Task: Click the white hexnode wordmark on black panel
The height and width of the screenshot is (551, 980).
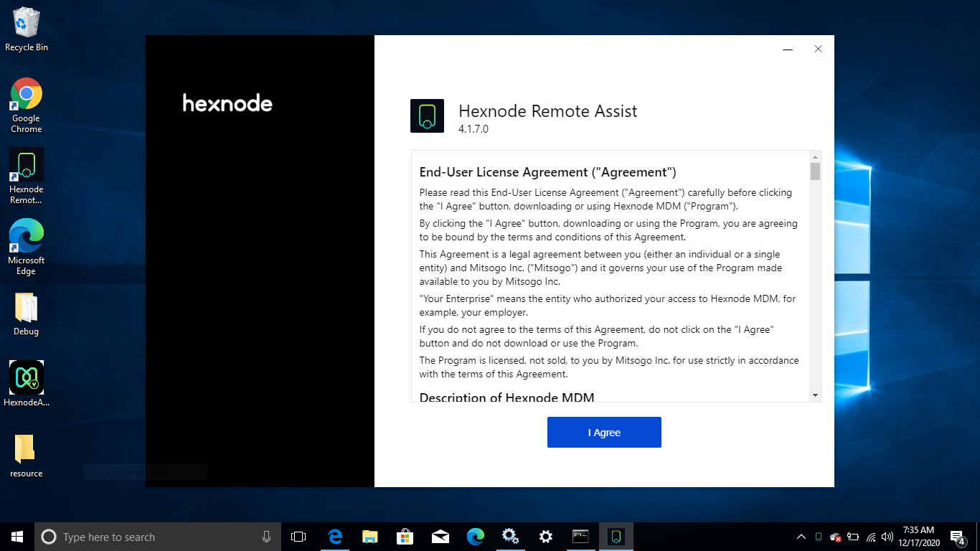Action: [x=227, y=103]
